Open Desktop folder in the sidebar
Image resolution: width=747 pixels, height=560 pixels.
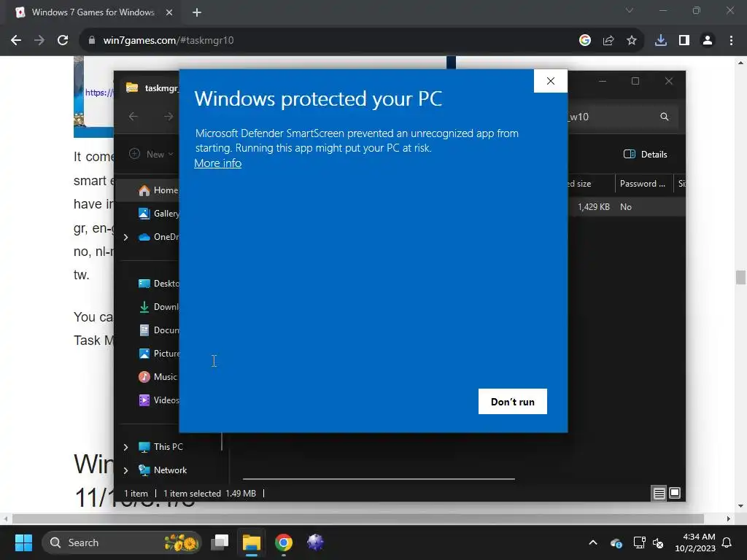tap(158, 284)
